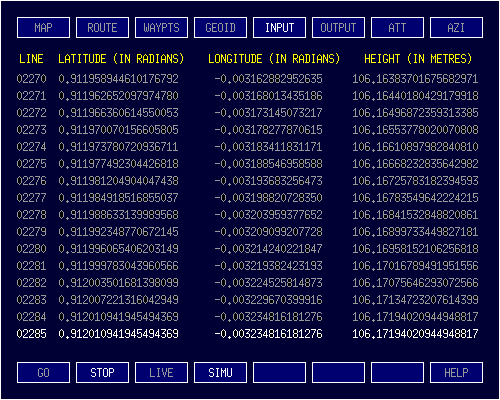Select line number 02277

(31, 198)
